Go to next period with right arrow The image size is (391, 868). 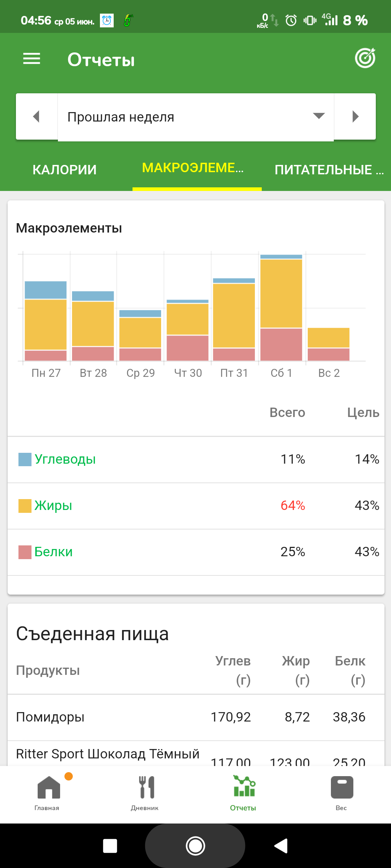355,116
